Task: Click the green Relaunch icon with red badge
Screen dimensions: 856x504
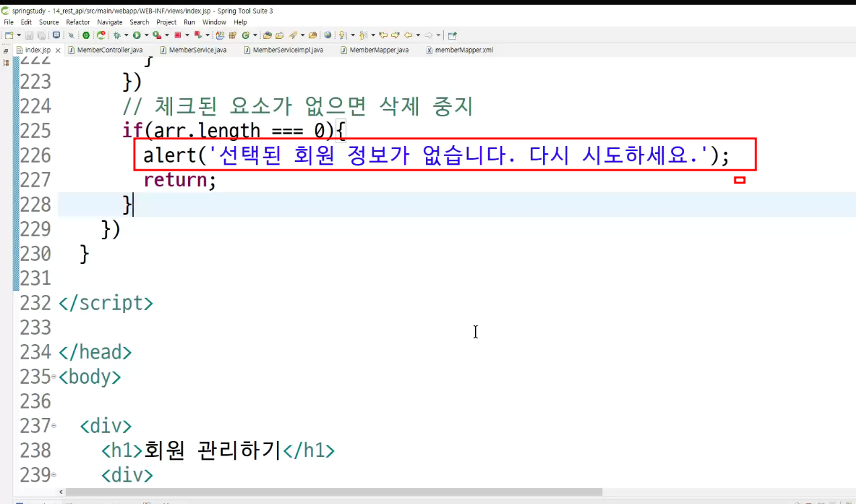Action: [x=101, y=35]
